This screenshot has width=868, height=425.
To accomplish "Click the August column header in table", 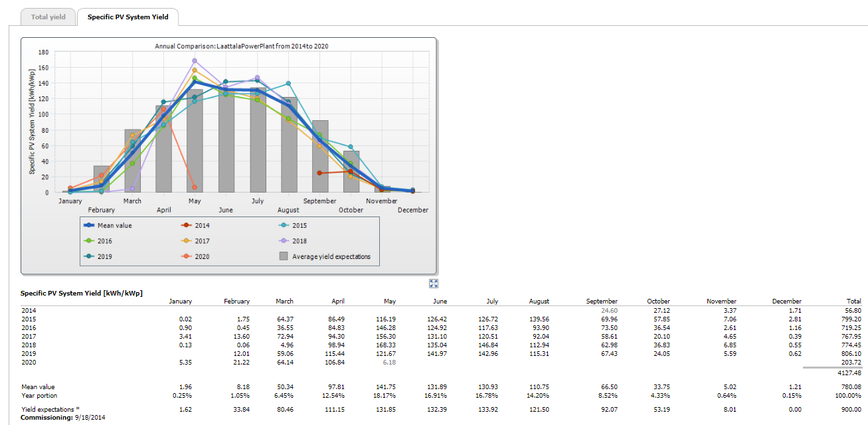I will click(539, 301).
